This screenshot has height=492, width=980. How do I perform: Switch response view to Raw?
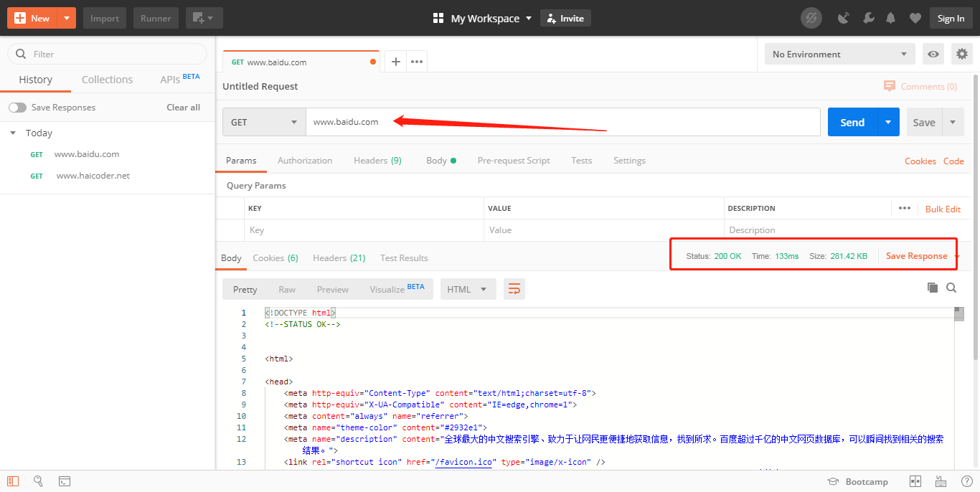[x=287, y=290]
